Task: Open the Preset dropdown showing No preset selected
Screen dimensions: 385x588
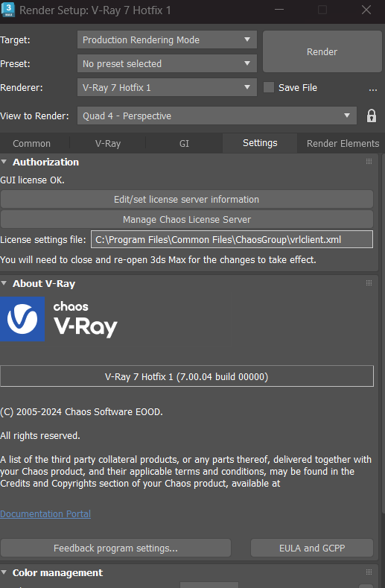Action: coord(167,63)
